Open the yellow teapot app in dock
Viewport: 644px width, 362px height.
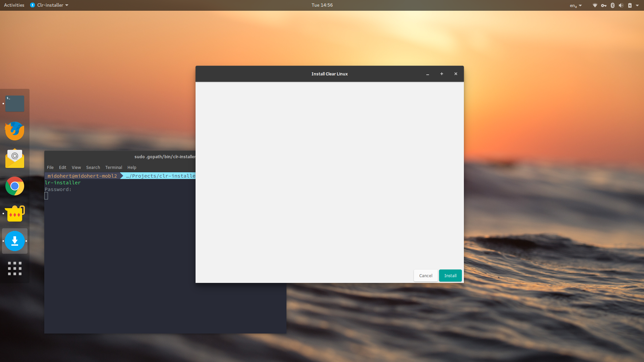tap(15, 214)
